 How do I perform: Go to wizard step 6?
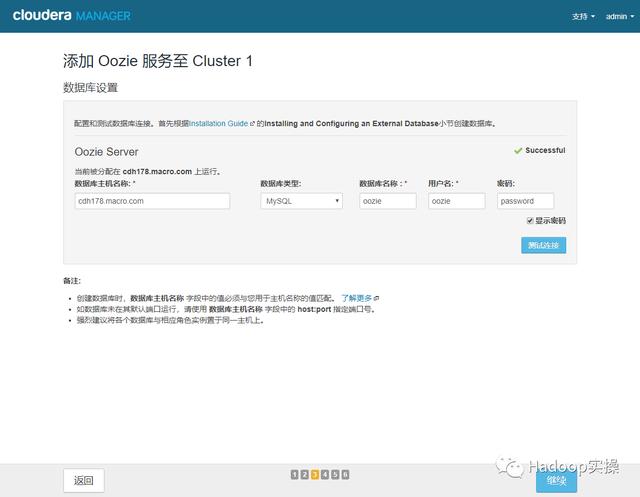(x=345, y=474)
